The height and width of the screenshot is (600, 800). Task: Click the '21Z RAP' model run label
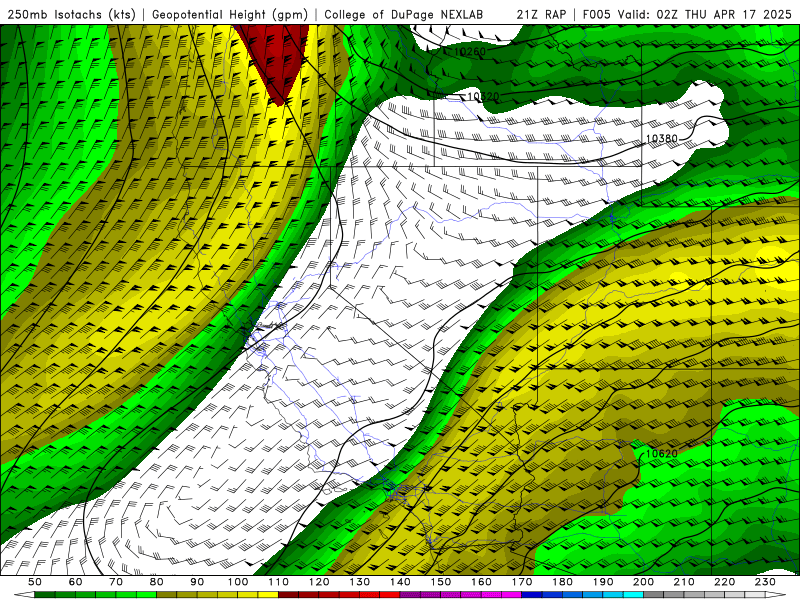tap(541, 14)
